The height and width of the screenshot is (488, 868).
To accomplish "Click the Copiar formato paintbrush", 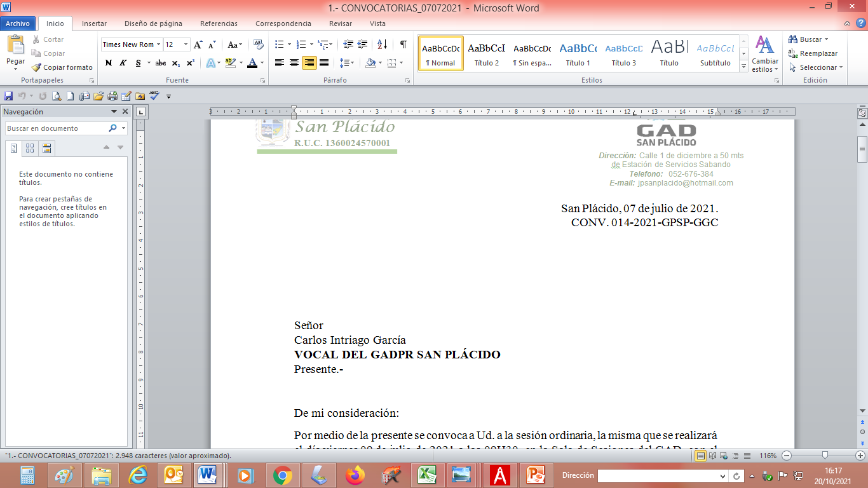I will click(x=62, y=67).
